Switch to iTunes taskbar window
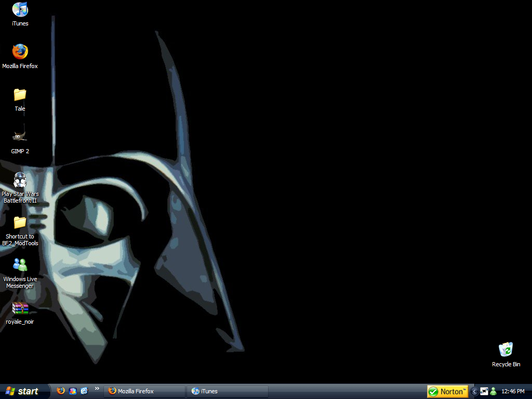Image resolution: width=532 pixels, height=399 pixels. [x=228, y=391]
